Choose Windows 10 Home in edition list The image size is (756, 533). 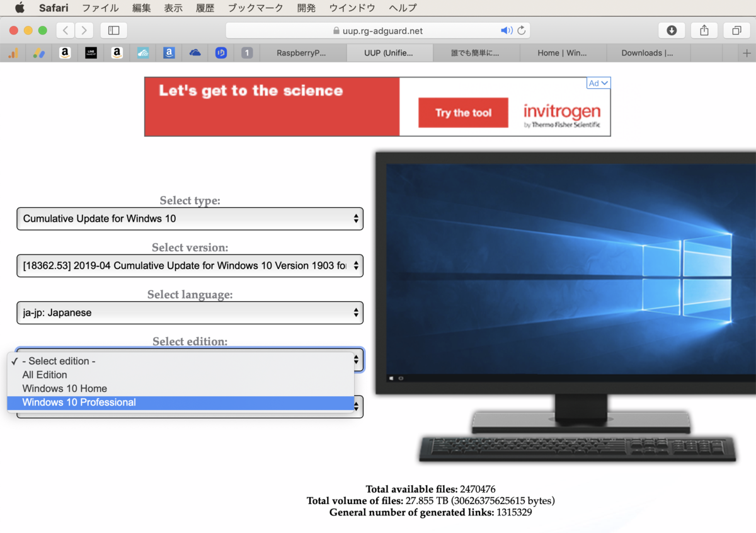click(180, 389)
